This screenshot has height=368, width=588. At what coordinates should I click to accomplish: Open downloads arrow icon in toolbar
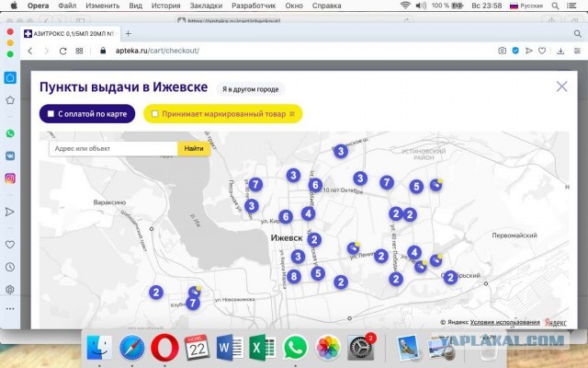click(x=560, y=51)
